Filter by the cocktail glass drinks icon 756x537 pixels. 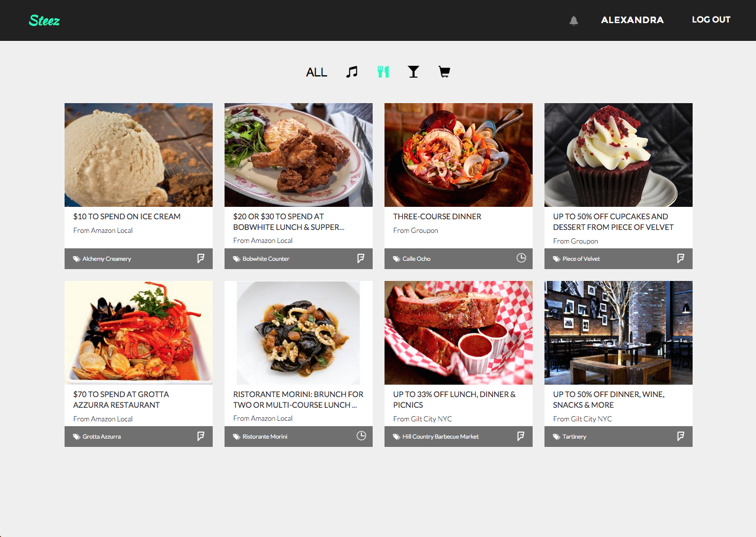pos(414,72)
